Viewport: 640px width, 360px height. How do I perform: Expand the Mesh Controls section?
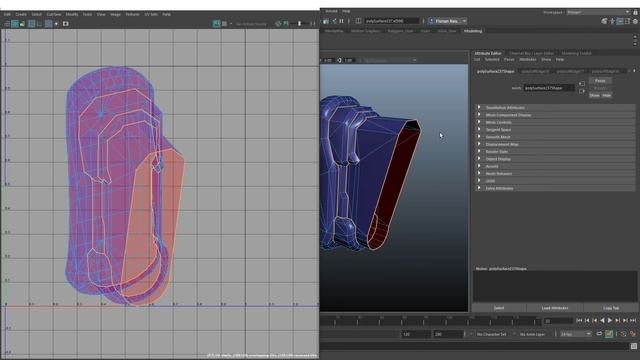pyautogui.click(x=555, y=122)
